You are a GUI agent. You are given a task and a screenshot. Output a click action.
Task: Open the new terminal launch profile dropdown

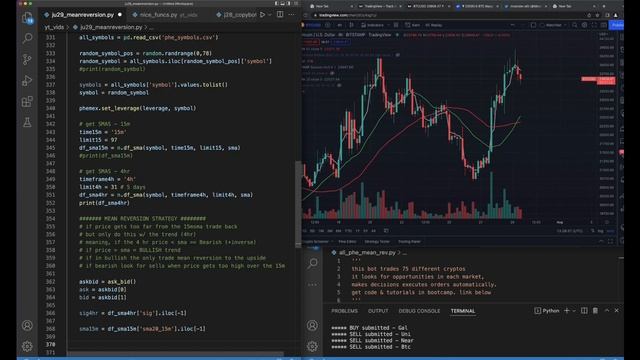pyautogui.click(x=574, y=311)
